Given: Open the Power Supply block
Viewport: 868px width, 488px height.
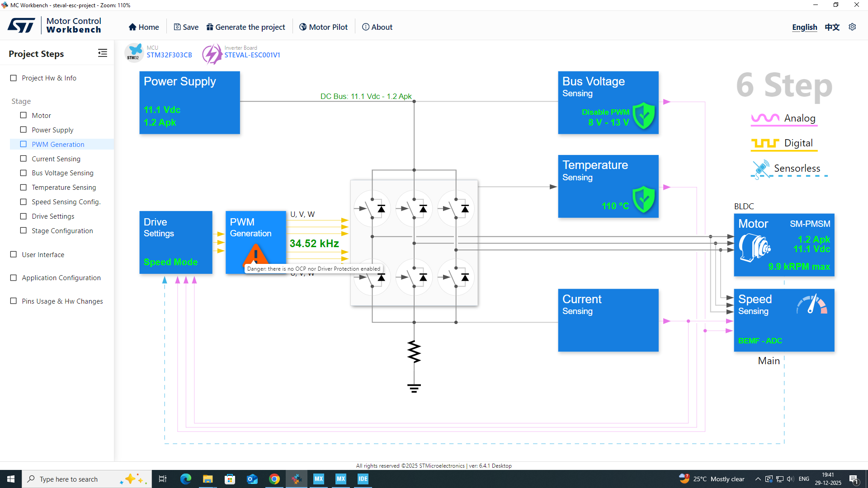Looking at the screenshot, I should point(189,103).
